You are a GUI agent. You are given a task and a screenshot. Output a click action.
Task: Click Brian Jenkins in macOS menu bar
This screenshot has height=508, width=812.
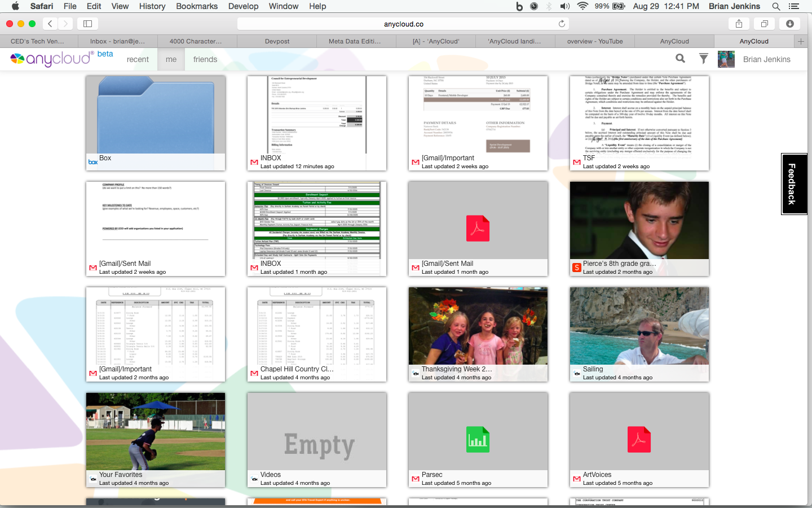coord(734,6)
